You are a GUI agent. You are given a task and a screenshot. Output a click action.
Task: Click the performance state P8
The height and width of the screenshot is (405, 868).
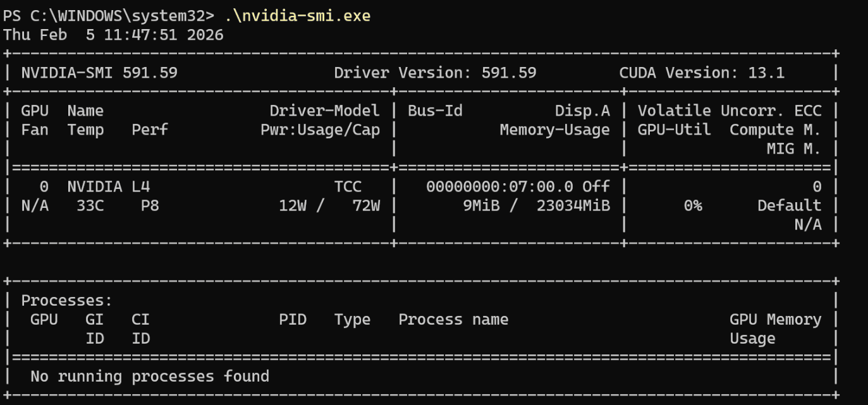[x=150, y=205]
